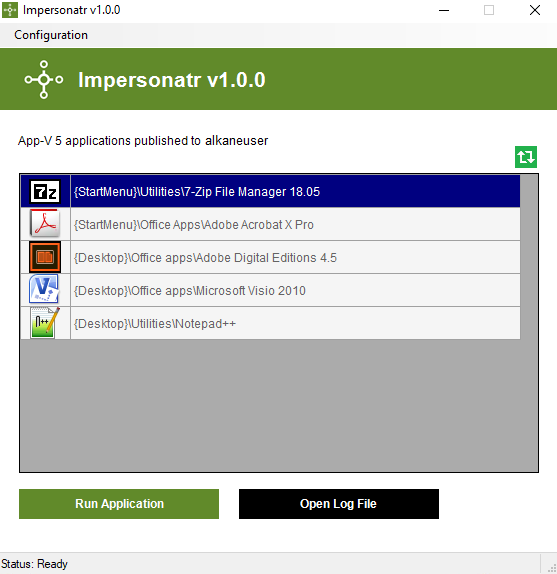Screen dimensions: 557x574
Task: Click the Adobe Digital Editions icon
Action: pos(45,257)
